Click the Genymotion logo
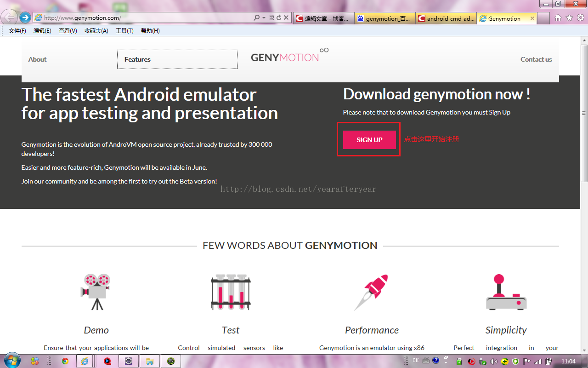588x368 pixels. click(290, 55)
